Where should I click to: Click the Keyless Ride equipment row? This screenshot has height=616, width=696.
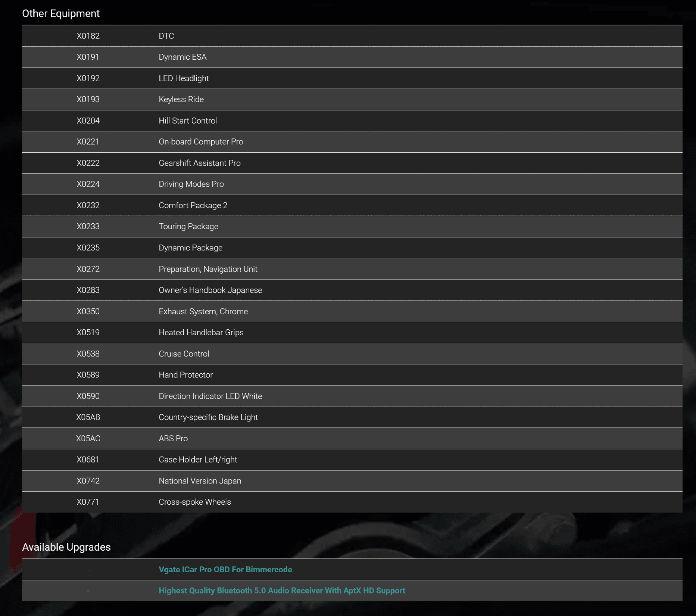[181, 99]
